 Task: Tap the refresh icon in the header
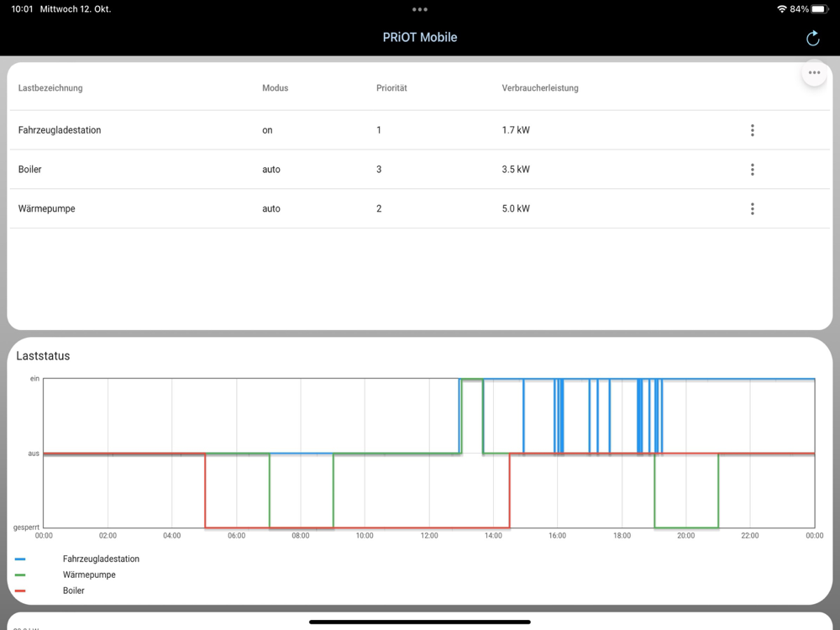[812, 38]
